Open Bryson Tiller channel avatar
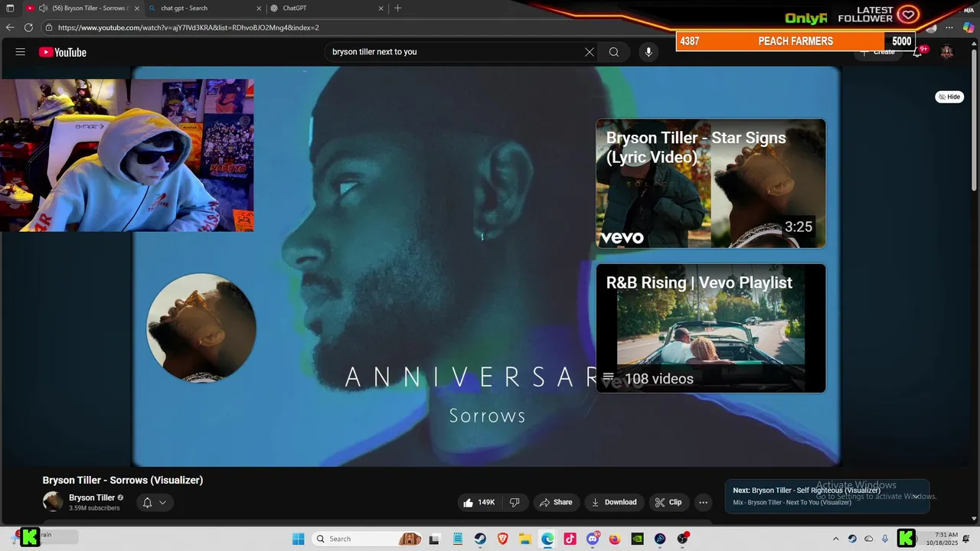 coord(53,502)
